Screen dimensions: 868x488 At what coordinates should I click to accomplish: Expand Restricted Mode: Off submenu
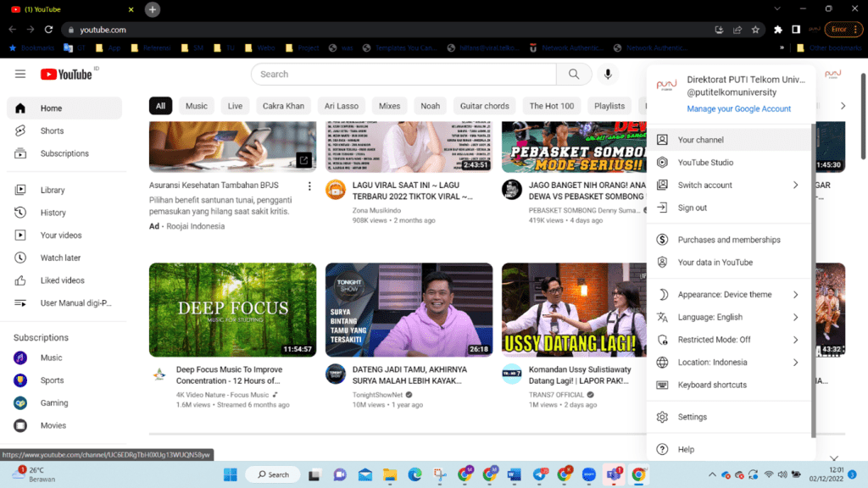pyautogui.click(x=796, y=341)
